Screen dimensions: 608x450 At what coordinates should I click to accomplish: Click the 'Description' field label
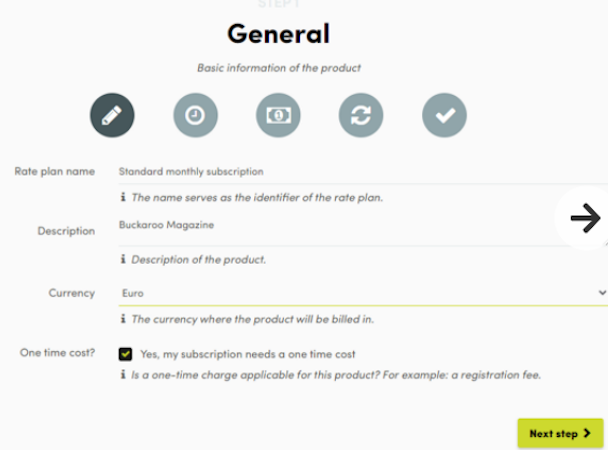tap(66, 231)
